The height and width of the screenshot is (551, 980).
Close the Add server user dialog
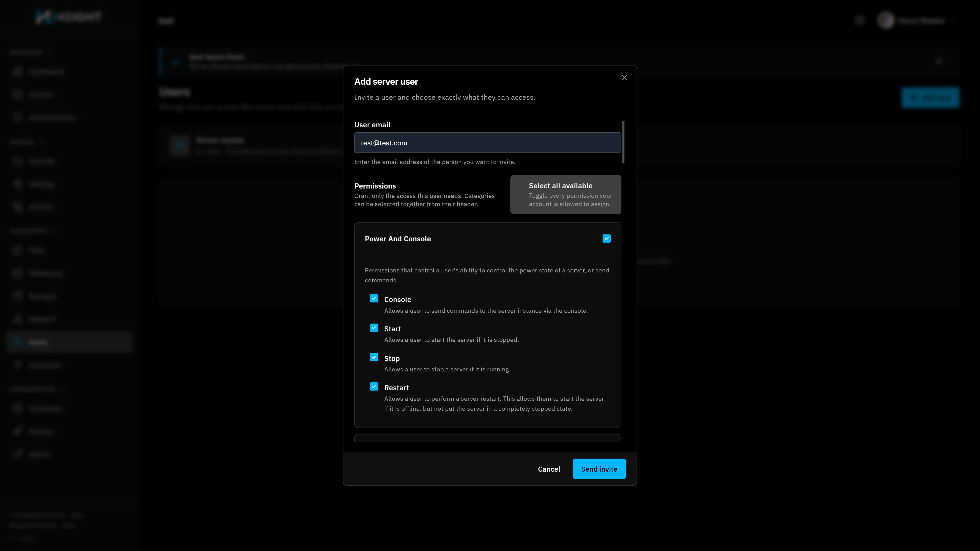(x=624, y=78)
